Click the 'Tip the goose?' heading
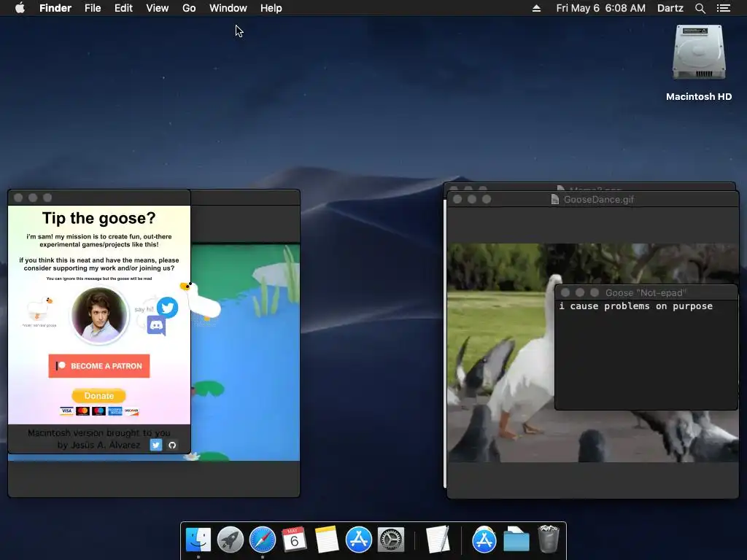This screenshot has height=560, width=747. 99,218
